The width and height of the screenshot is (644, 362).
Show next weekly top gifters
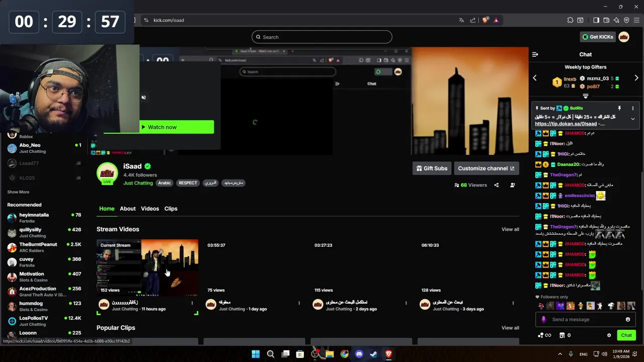pos(636,78)
